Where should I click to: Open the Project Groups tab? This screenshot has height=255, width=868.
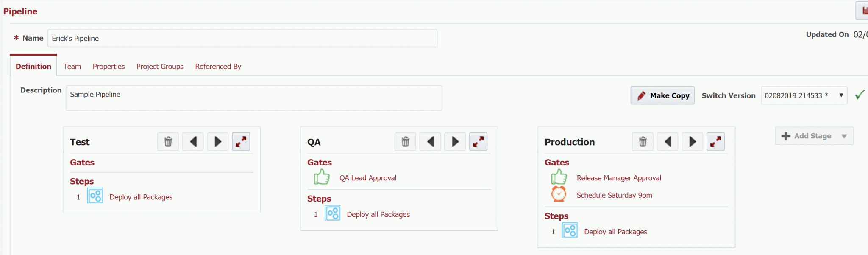coord(160,67)
